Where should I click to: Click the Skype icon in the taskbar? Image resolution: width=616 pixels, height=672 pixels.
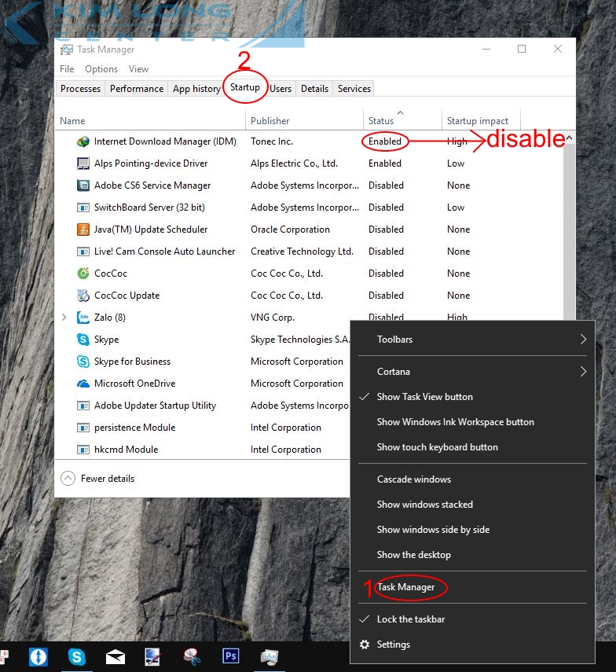coord(77,656)
